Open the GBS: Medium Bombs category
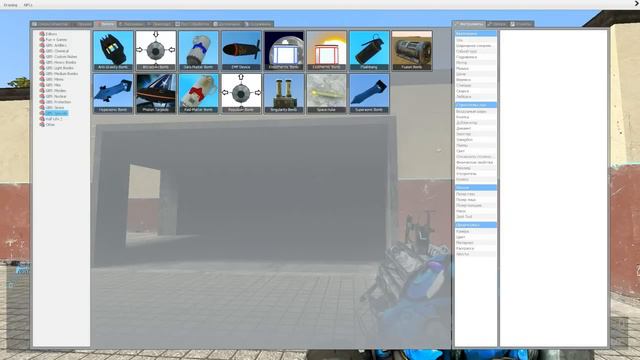640x360 pixels. (x=61, y=74)
